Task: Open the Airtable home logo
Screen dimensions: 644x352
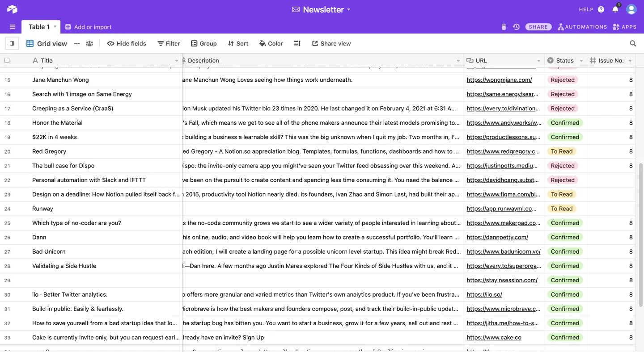Action: (12, 9)
